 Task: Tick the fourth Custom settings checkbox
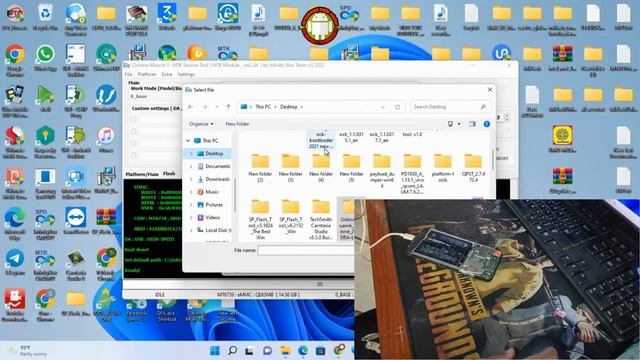[133, 155]
